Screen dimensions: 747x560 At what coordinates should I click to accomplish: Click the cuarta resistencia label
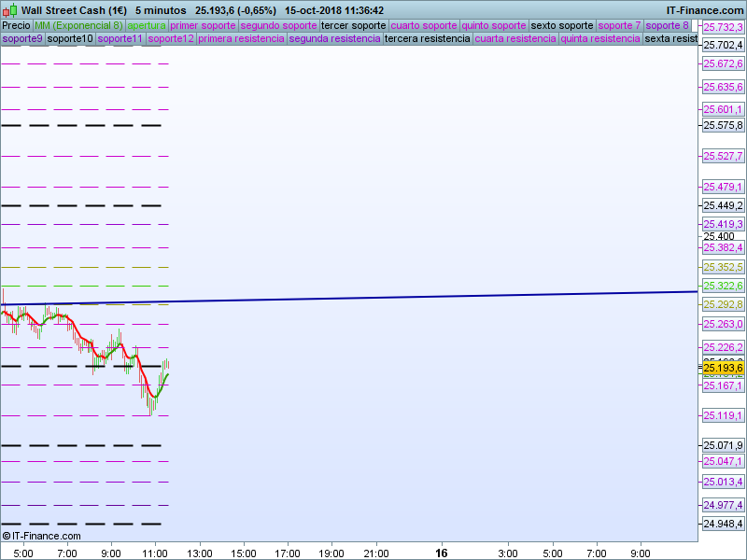click(x=515, y=38)
